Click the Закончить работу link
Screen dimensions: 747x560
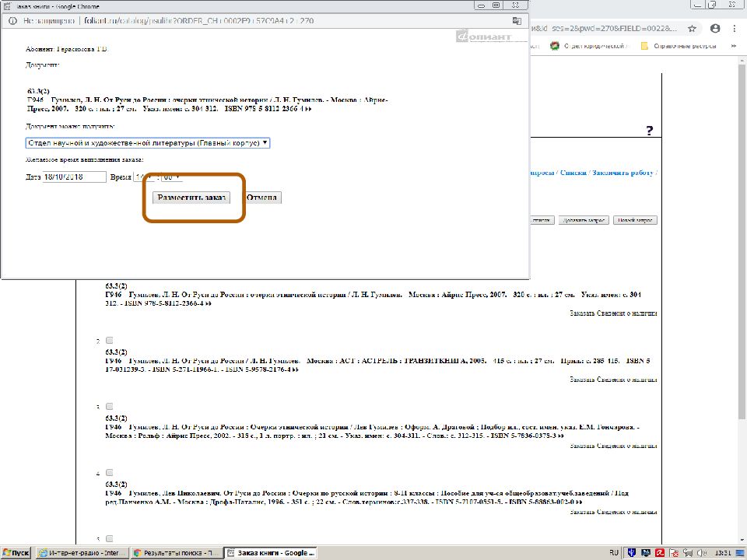pos(622,173)
